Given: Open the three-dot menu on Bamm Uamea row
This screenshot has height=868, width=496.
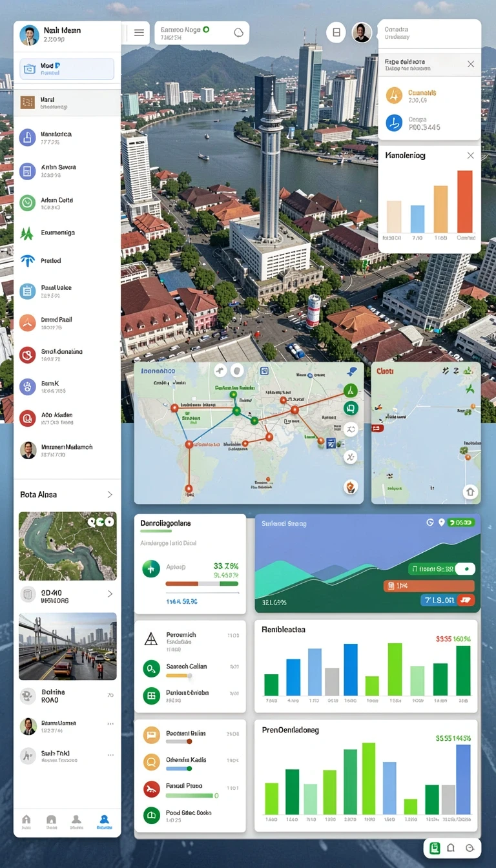Looking at the screenshot, I should click(110, 724).
